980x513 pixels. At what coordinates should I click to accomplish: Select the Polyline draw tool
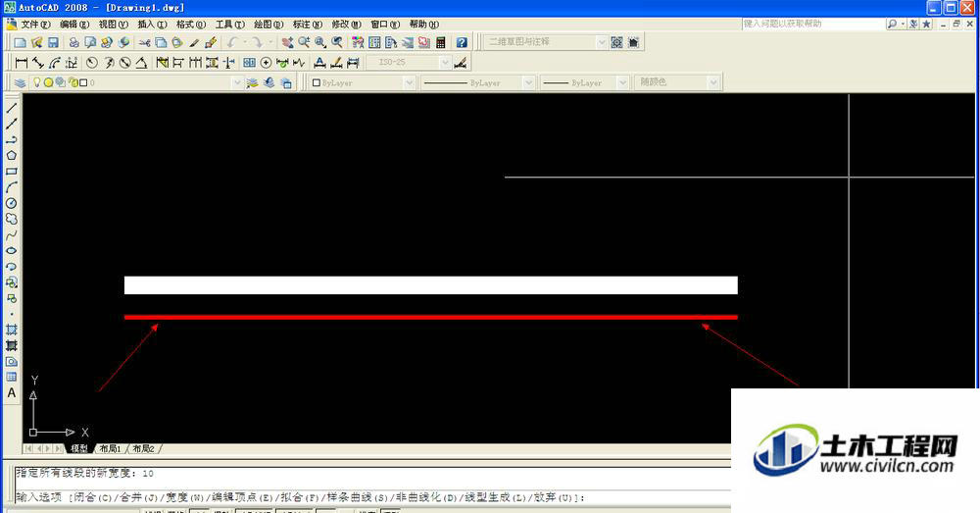point(11,139)
